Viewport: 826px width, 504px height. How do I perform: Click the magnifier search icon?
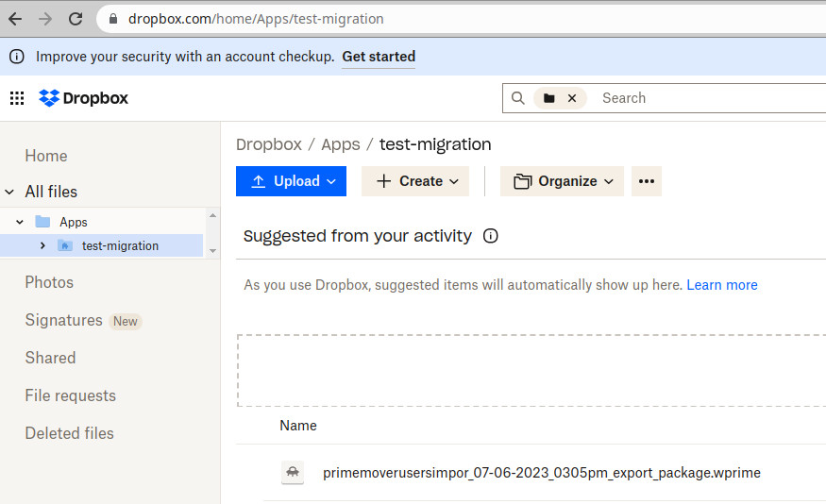518,98
